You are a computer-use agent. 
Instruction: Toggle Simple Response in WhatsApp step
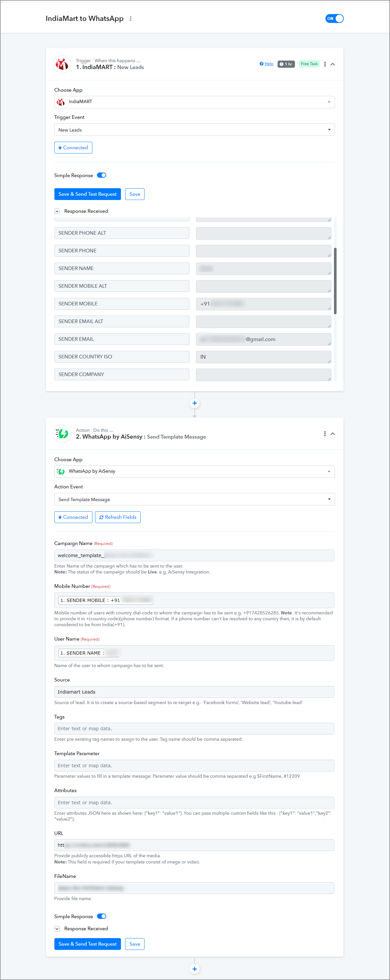[101, 916]
